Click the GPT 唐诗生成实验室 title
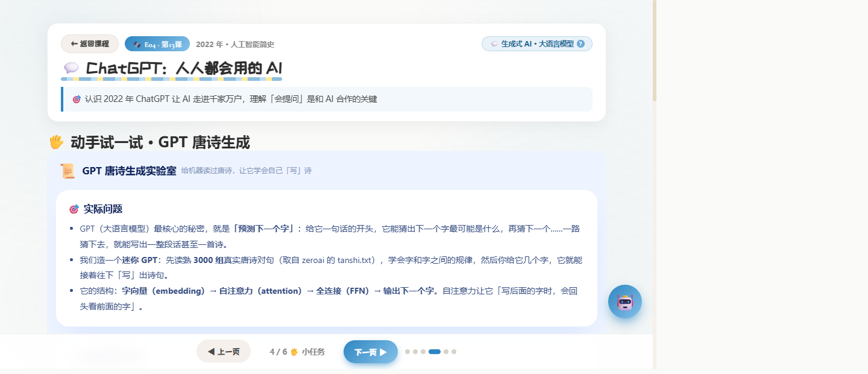 click(x=129, y=171)
